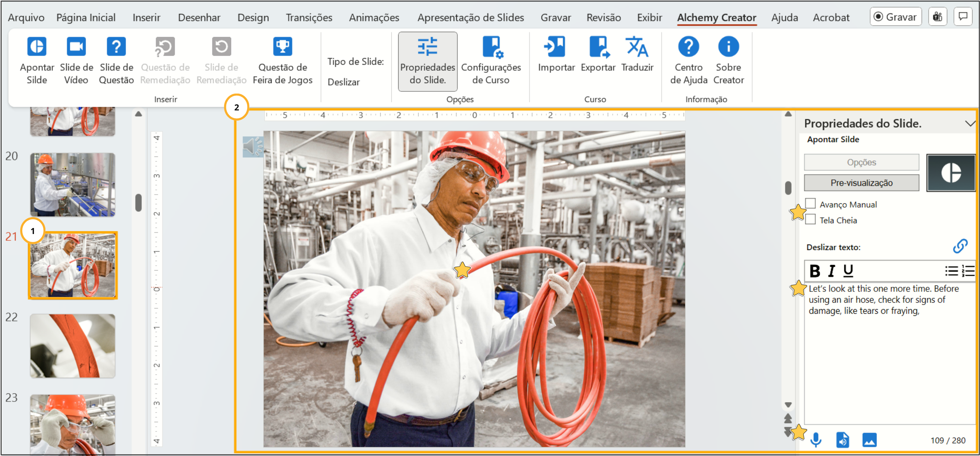980x456 pixels.
Task: Click the link icon beside Deslizar texto
Action: pyautogui.click(x=960, y=246)
